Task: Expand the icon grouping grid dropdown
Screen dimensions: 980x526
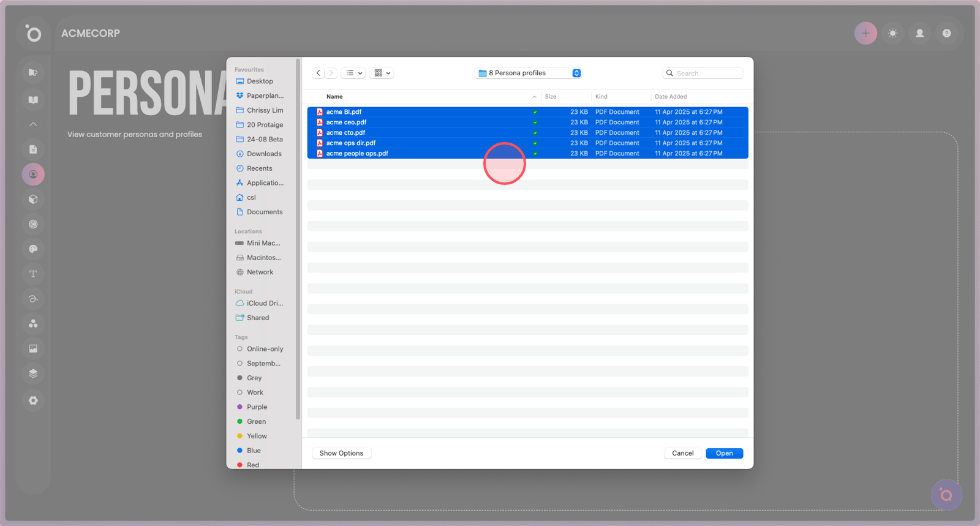Action: click(x=382, y=73)
